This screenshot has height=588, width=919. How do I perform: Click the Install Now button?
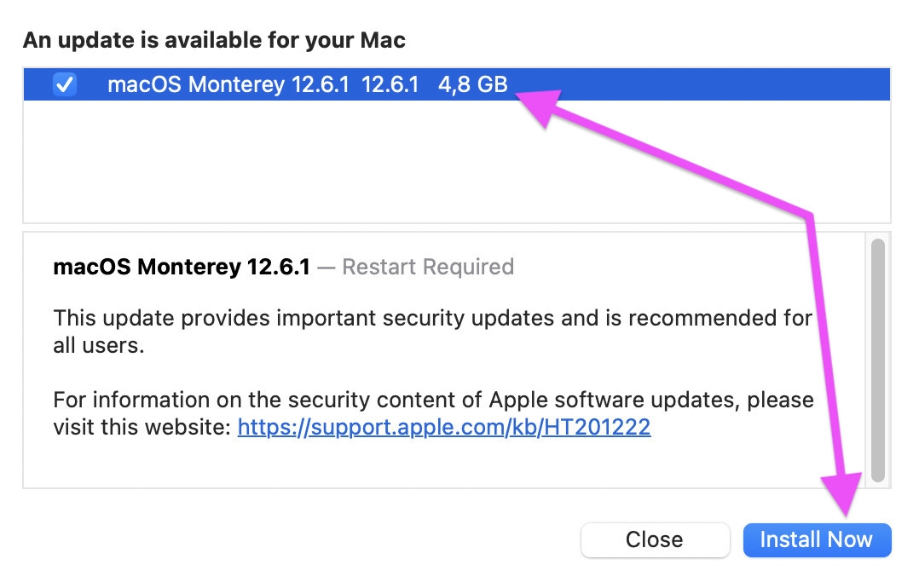tap(816, 539)
